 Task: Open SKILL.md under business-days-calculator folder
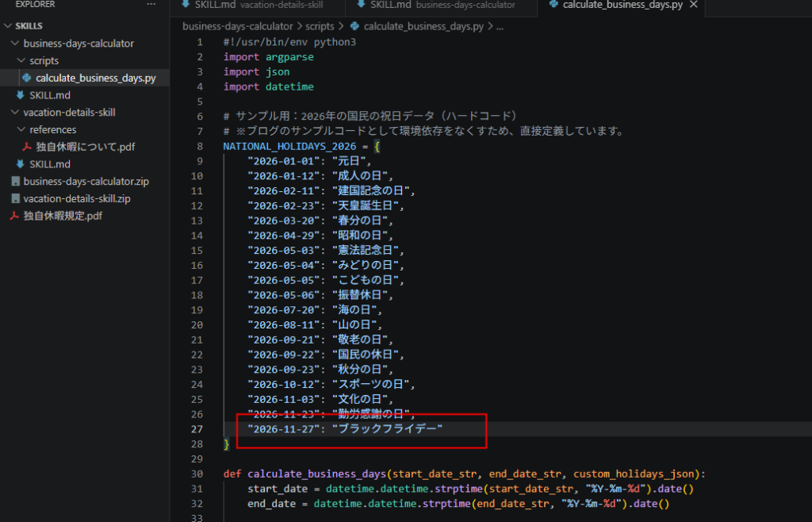point(50,95)
